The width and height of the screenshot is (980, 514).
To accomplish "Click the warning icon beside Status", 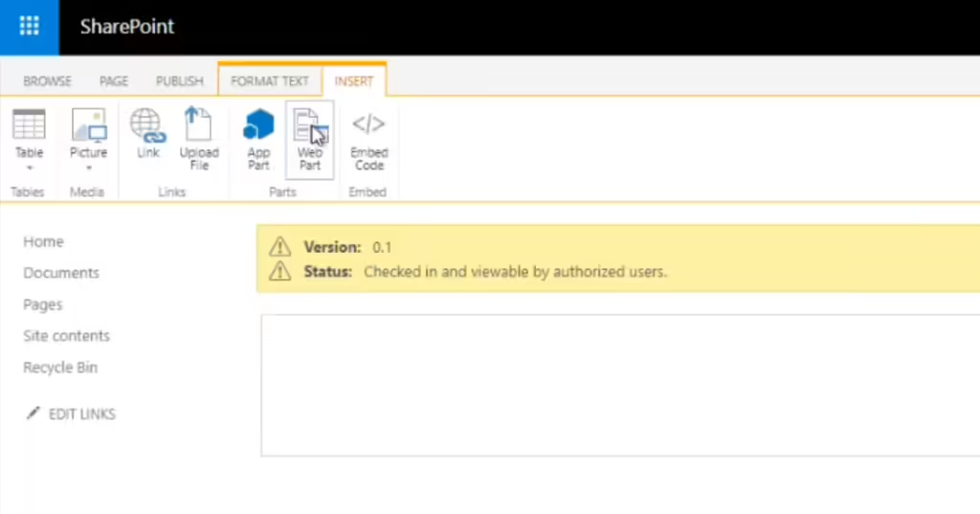I will click(x=280, y=271).
